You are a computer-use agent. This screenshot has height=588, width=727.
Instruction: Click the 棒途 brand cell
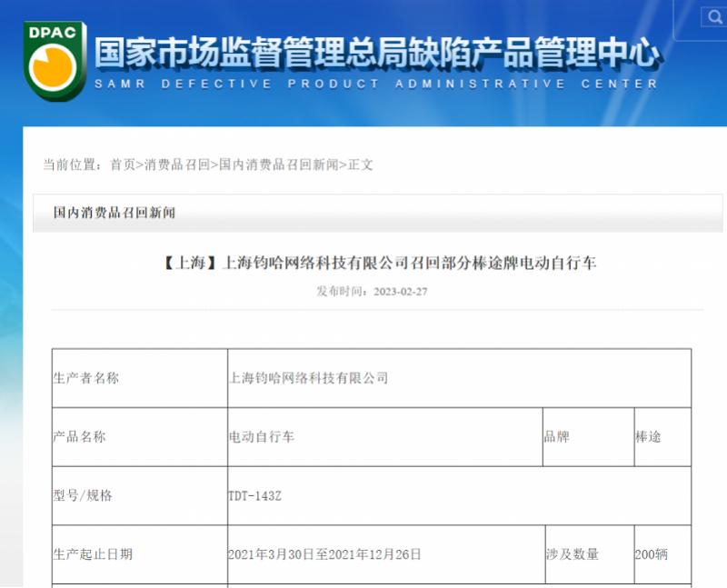coord(662,437)
